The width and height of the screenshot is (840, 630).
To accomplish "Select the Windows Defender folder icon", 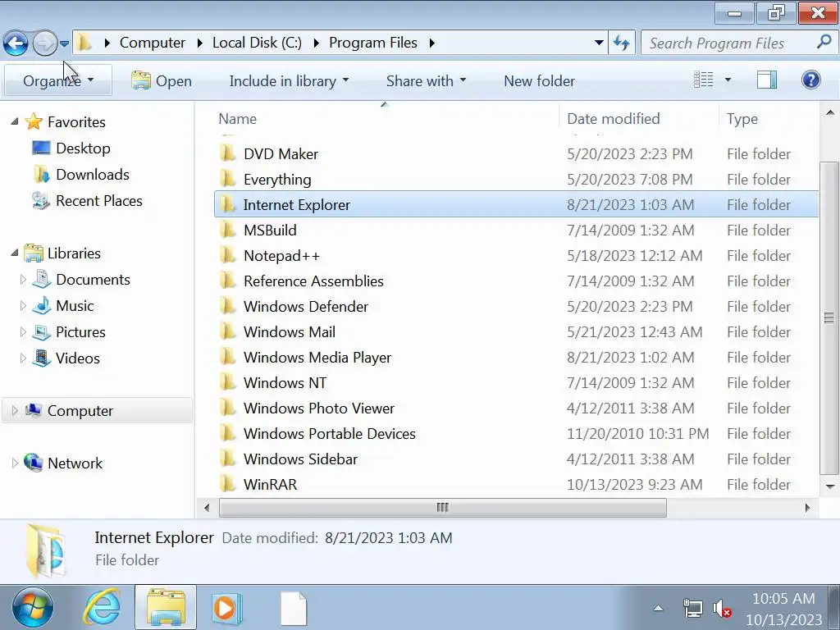I will coord(228,307).
